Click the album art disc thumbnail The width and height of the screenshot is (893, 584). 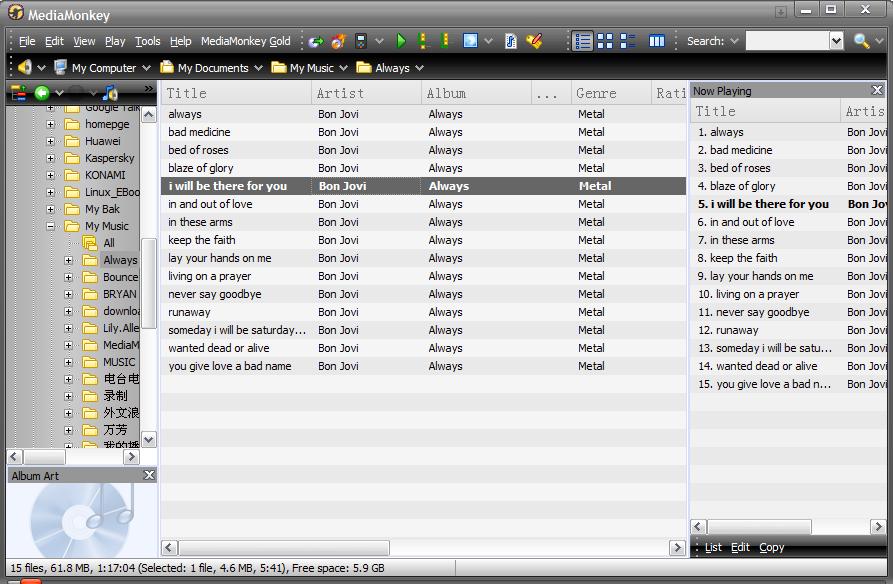click(82, 520)
